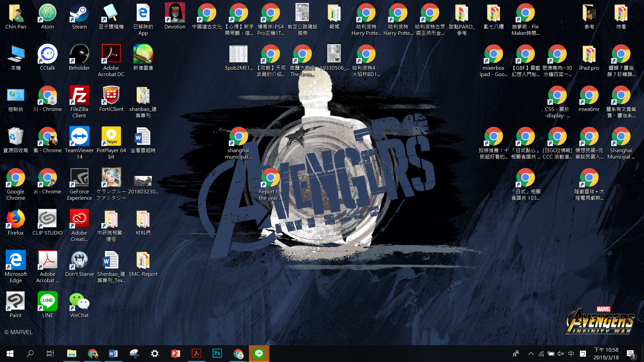The height and width of the screenshot is (362, 644).
Task: Open the 亂七八糟 folder
Action: tap(493, 17)
